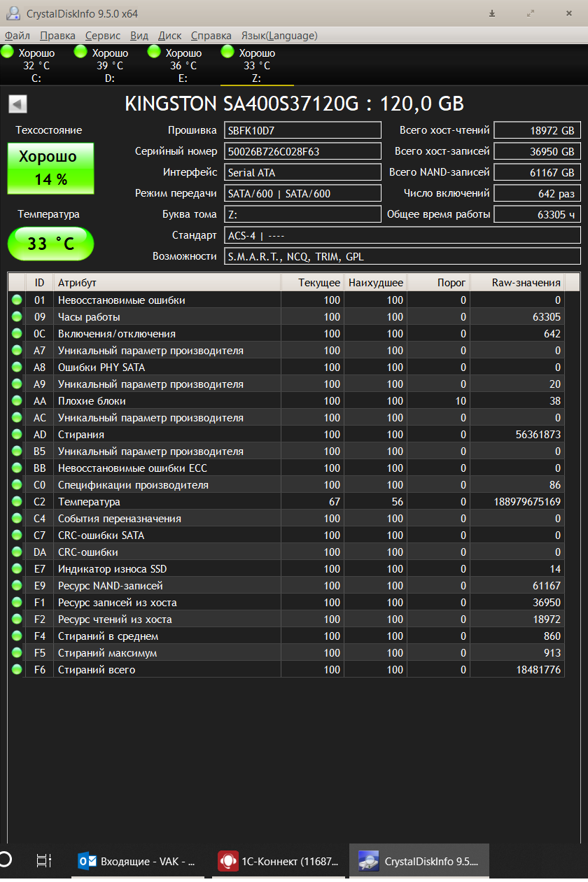Click the CrystalDiskInfo taskbar button
This screenshot has height=882, width=588.
coord(419,861)
